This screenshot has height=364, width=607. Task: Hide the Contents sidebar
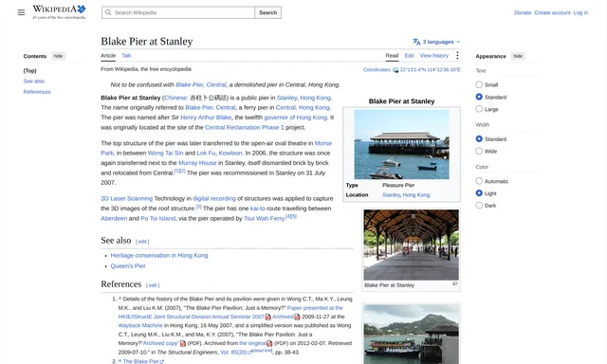click(58, 56)
